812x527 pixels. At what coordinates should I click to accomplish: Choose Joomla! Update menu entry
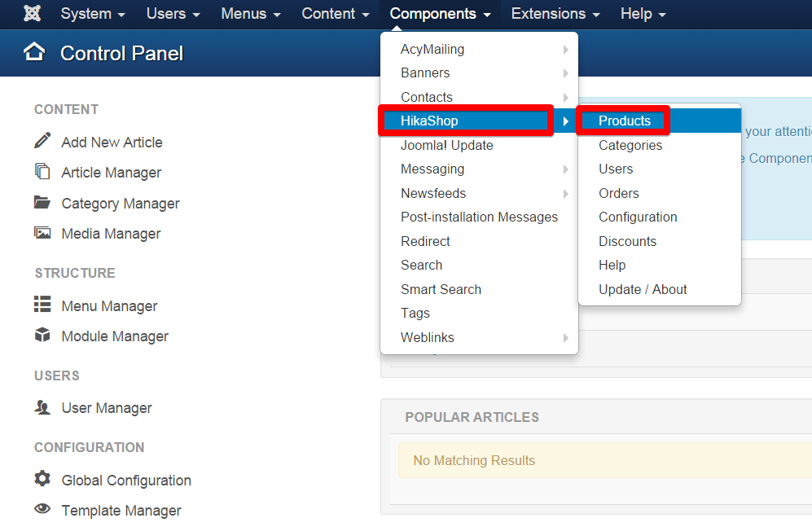click(479, 146)
